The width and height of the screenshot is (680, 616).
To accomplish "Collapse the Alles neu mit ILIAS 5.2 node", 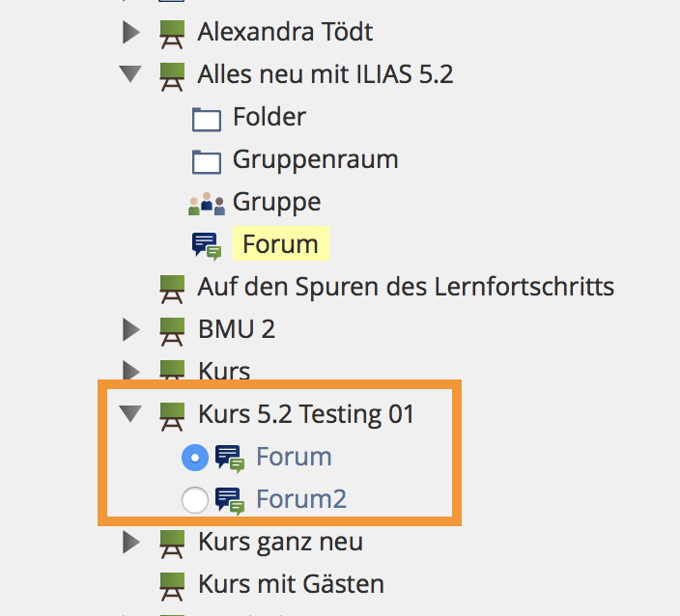I will point(130,74).
